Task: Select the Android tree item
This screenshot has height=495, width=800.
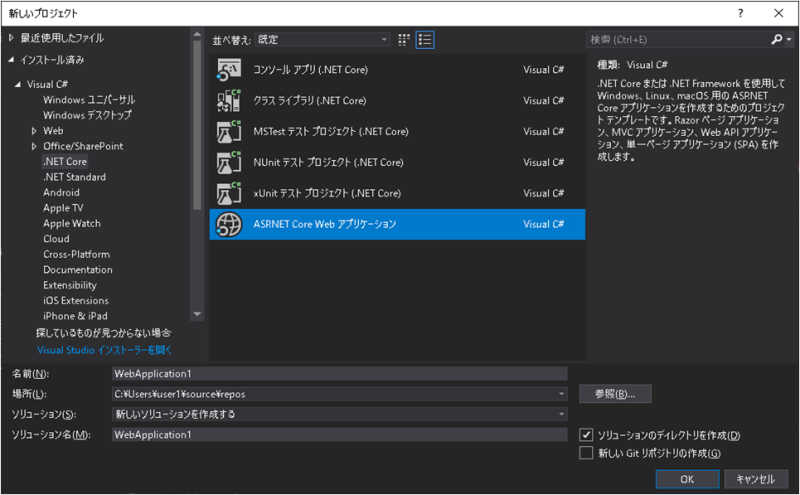Action: pos(61,192)
